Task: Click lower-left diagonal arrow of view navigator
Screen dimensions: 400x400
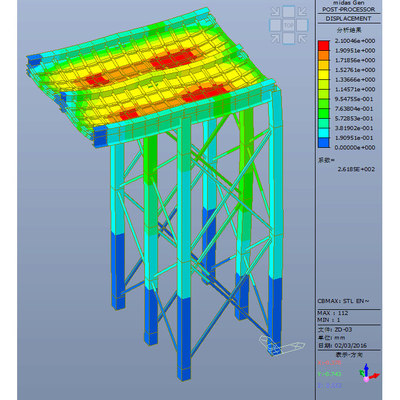Action: (x=275, y=39)
